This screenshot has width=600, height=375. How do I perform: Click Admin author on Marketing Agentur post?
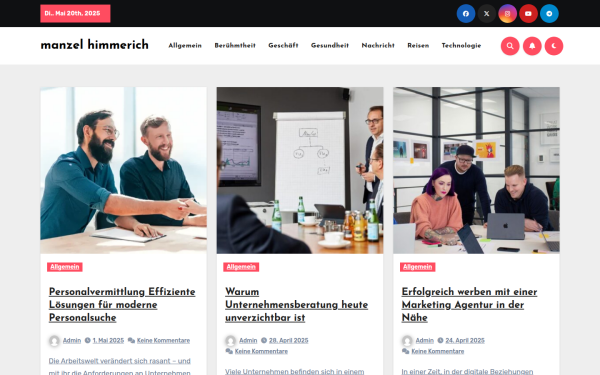click(x=425, y=341)
